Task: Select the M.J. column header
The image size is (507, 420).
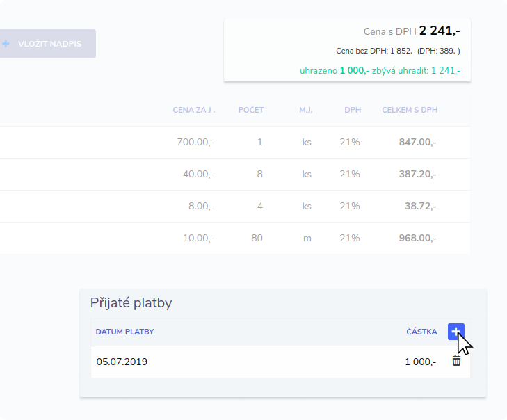Action: [x=306, y=110]
